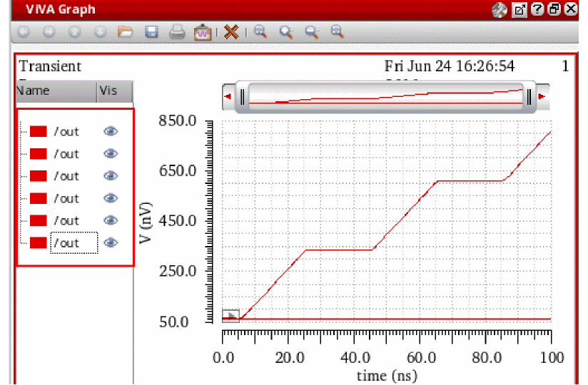Image resolution: width=588 pixels, height=385 pixels.
Task: Click the save floppy disk icon
Action: click(151, 32)
